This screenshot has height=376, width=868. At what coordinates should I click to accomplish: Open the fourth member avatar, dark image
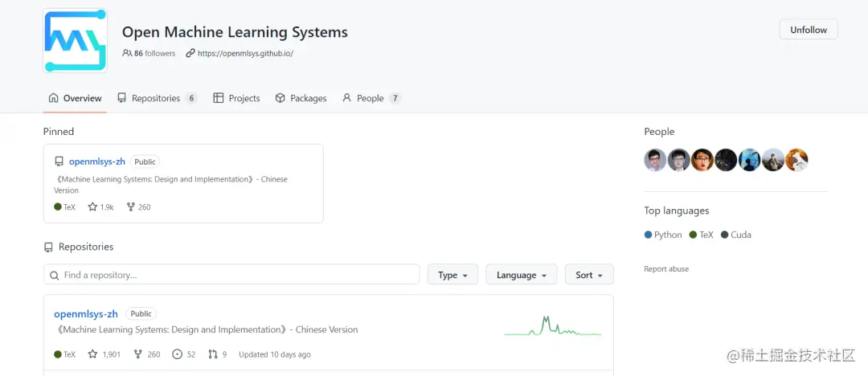click(x=726, y=160)
